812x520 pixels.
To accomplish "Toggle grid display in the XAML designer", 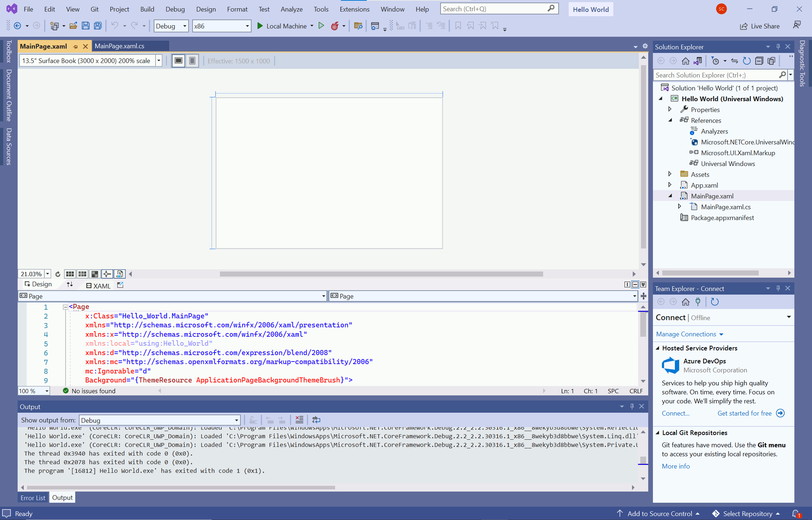I will 70,274.
